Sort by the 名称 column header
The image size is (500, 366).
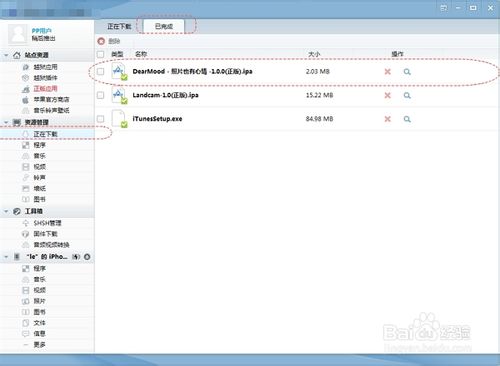[141, 54]
